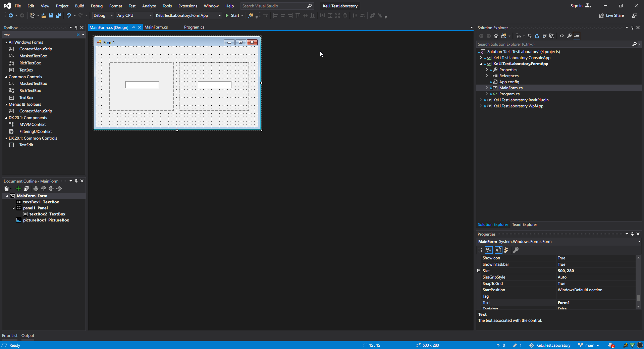Pin the Document Outline panel
Image resolution: width=644 pixels, height=349 pixels.
[76, 181]
